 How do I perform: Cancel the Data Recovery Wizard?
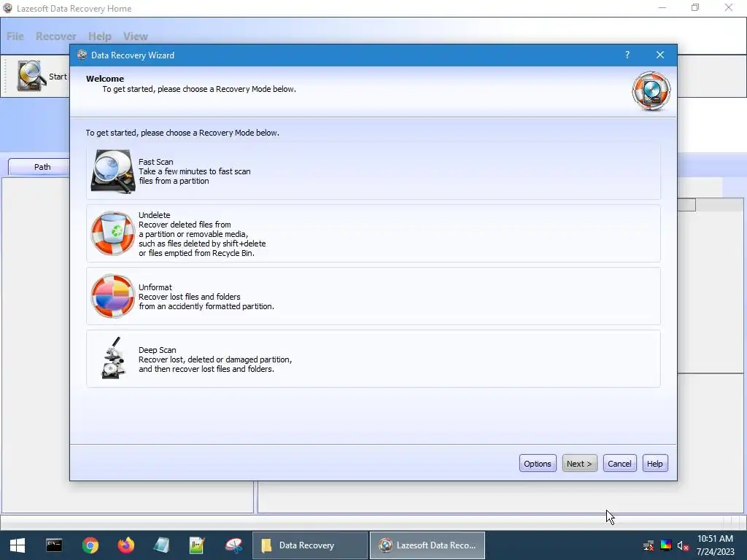pos(619,463)
